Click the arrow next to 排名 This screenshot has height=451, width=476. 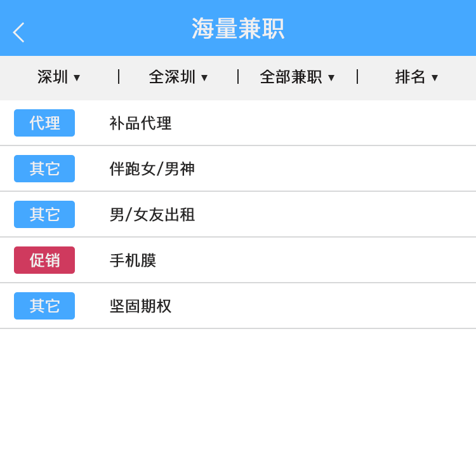(x=435, y=78)
